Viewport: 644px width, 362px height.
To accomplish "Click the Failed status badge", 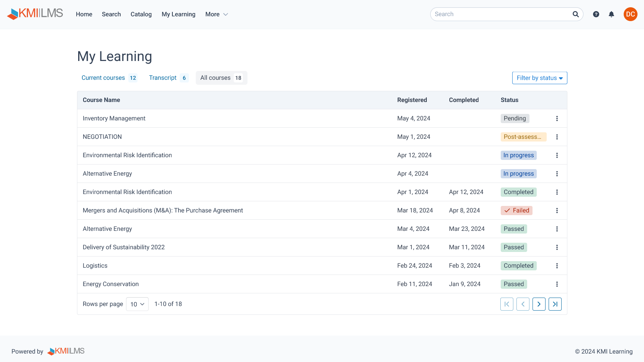I will click(516, 211).
